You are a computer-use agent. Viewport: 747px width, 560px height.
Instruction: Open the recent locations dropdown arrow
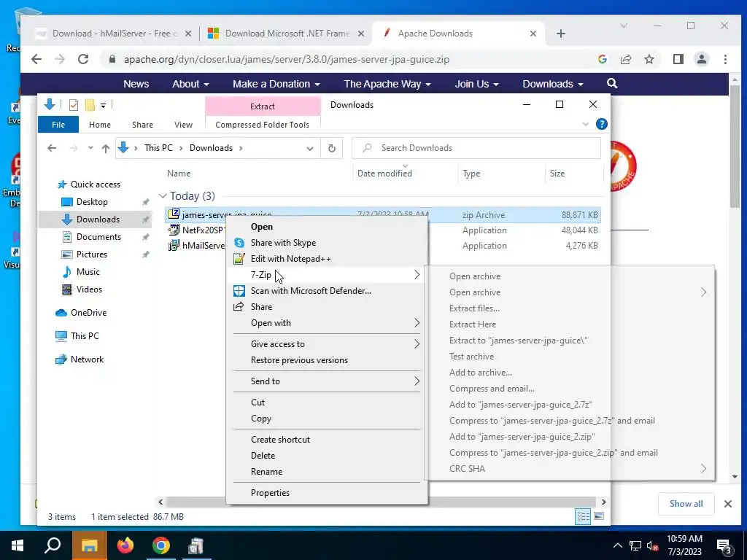click(90, 148)
